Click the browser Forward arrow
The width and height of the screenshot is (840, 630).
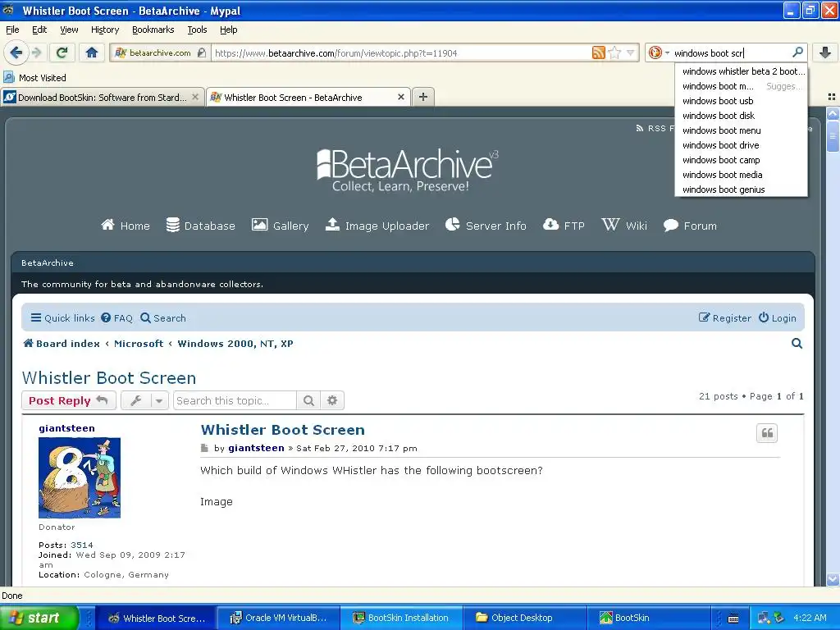pyautogui.click(x=36, y=52)
